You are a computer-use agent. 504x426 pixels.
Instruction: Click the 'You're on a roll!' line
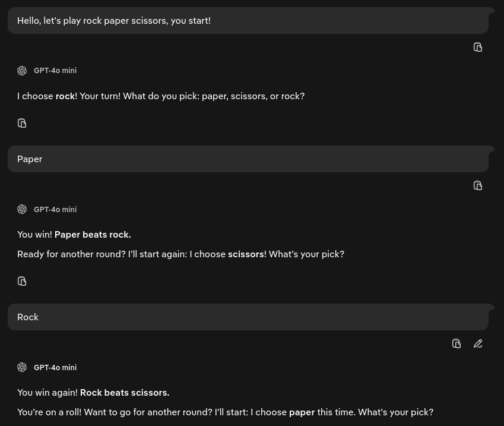[225, 412]
